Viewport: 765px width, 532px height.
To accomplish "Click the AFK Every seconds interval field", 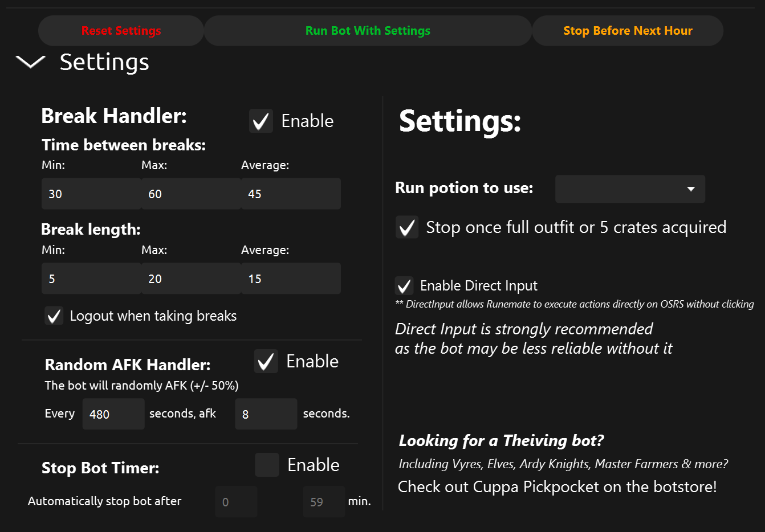I will (x=113, y=414).
